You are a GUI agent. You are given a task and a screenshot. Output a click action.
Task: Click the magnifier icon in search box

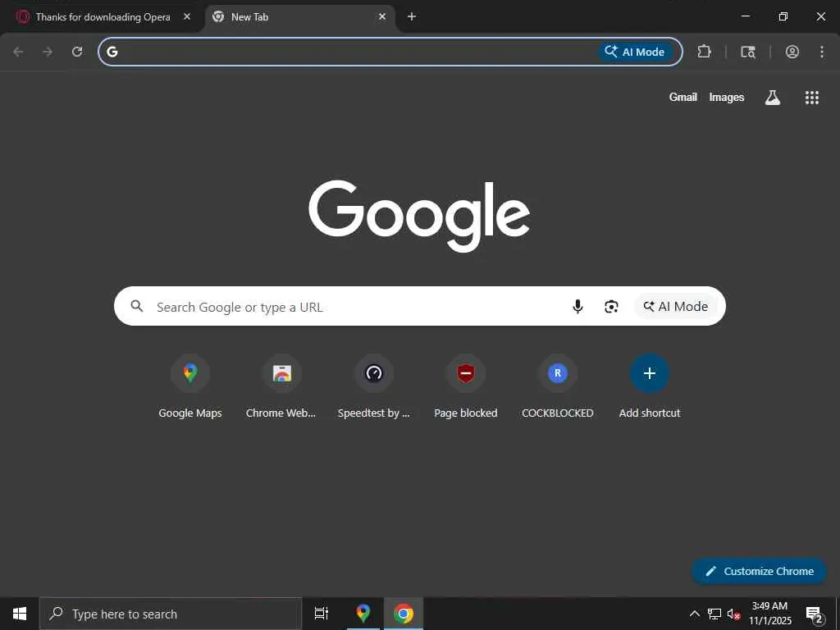(137, 306)
